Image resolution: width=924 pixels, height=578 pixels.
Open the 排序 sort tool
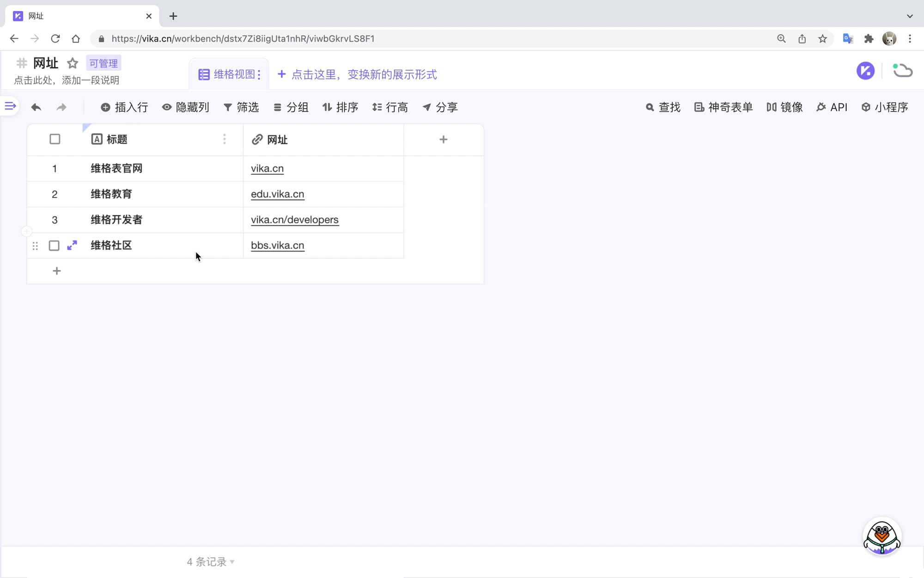click(340, 107)
